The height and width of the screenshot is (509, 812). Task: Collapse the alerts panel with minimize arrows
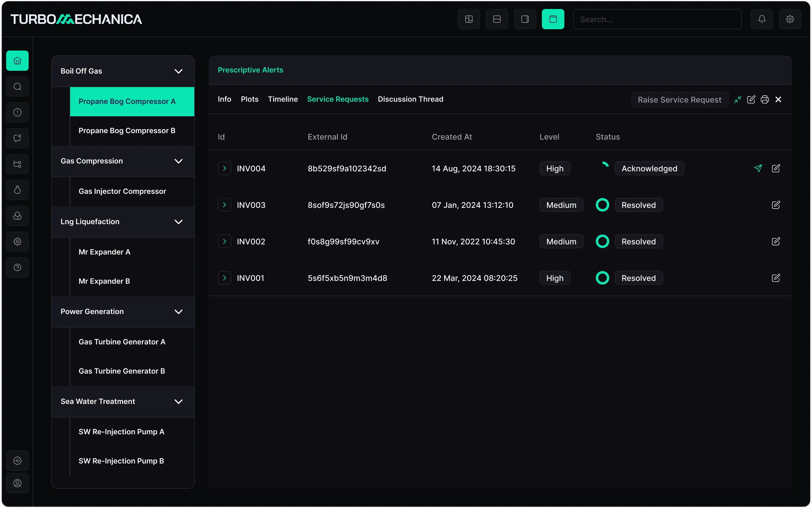[738, 100]
